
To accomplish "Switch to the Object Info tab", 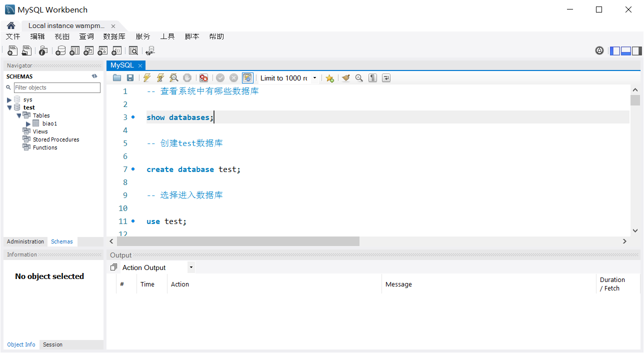I will 21,344.
